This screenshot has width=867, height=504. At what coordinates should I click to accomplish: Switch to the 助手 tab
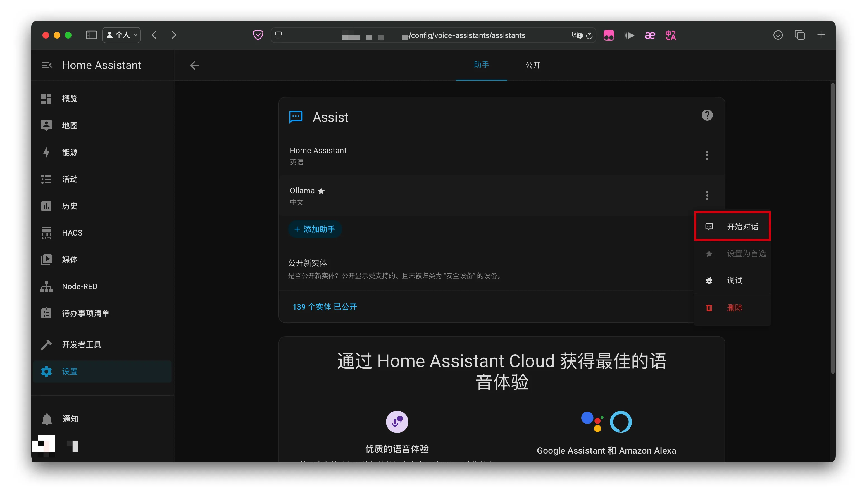[x=481, y=65]
